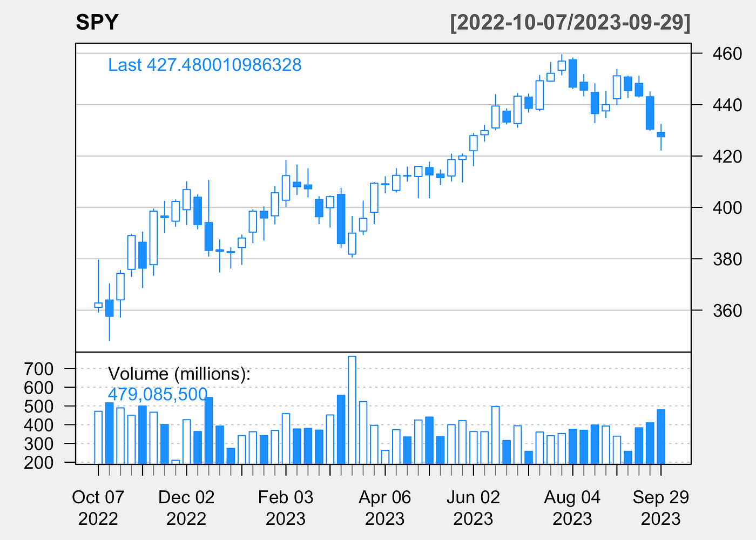Image resolution: width=756 pixels, height=540 pixels.
Task: Click the Jun 02 2023 date label
Action: click(473, 508)
